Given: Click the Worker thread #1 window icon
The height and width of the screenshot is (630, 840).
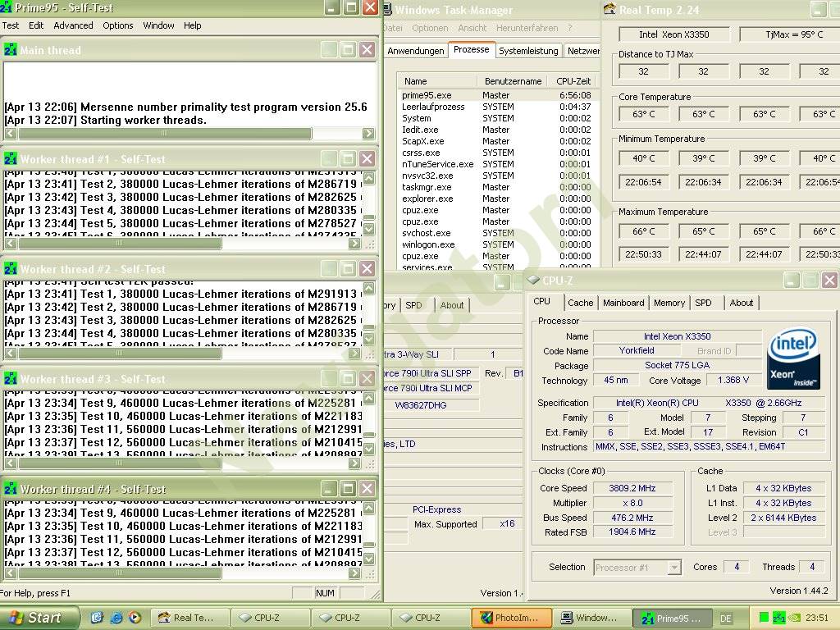Looking at the screenshot, I should 10,158.
